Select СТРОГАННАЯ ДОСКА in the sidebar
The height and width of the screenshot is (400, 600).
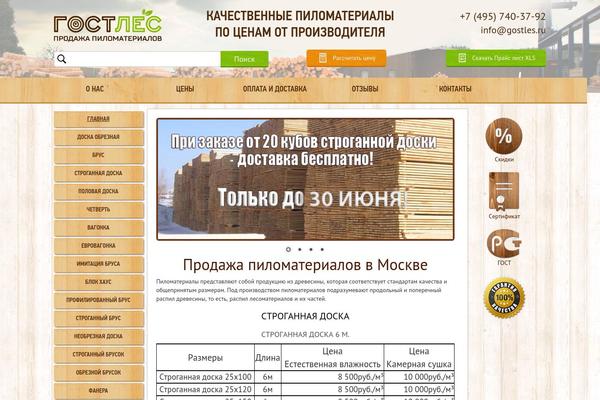[x=99, y=173]
